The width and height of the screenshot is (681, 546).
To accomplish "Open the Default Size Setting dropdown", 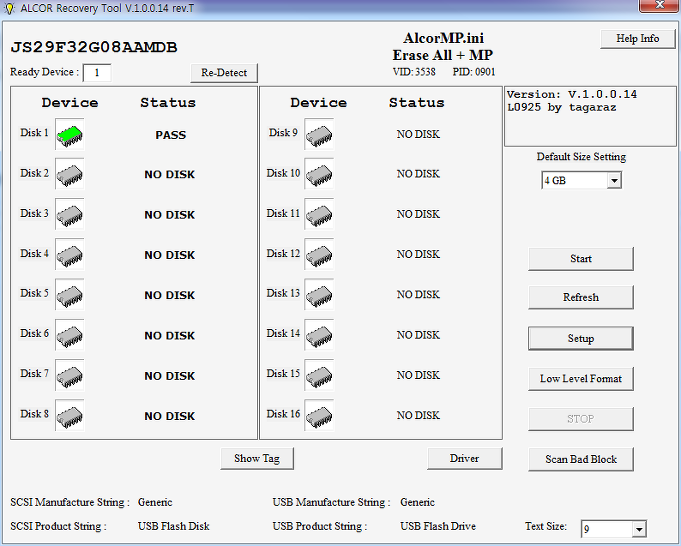I will tap(581, 180).
